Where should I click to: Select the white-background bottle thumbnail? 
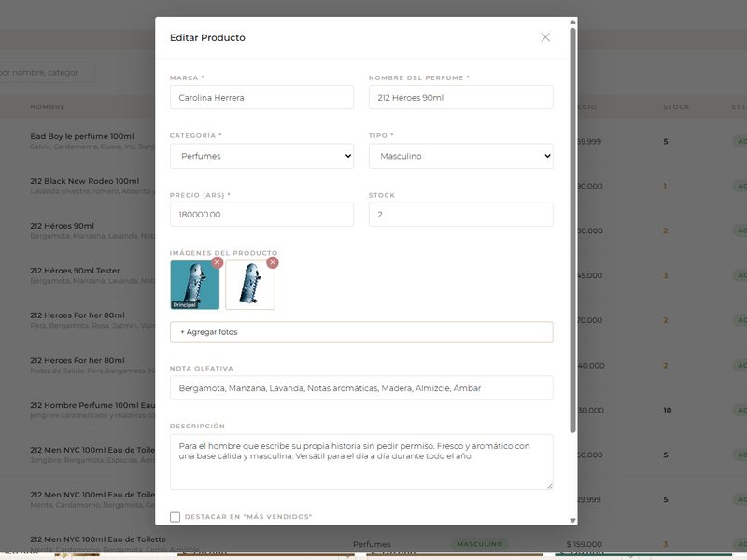(x=250, y=285)
